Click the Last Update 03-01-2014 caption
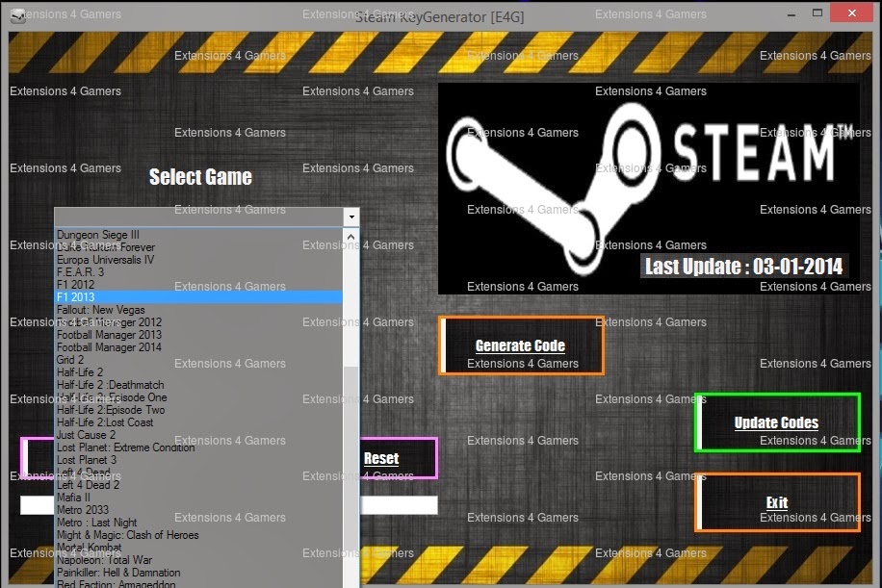882x588 pixels. click(x=741, y=266)
